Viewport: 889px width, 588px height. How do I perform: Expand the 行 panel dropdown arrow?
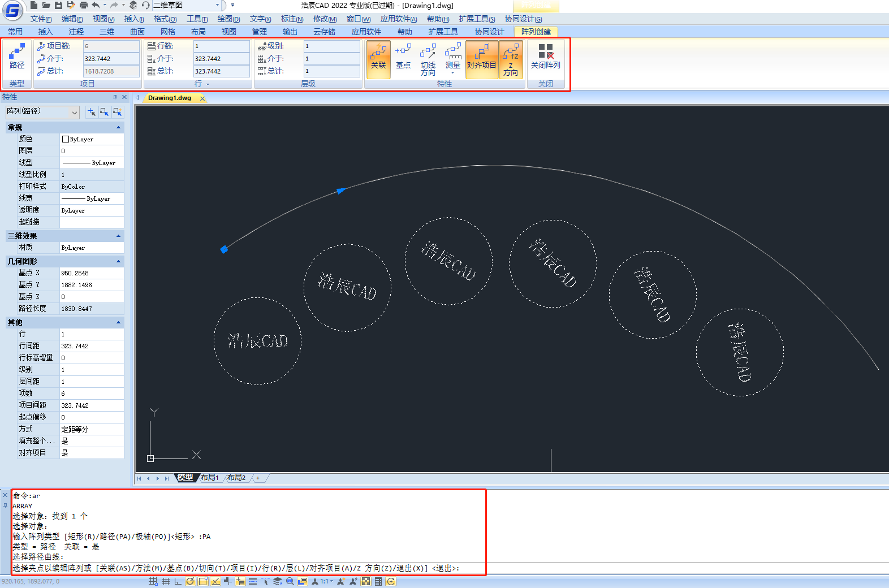208,84
